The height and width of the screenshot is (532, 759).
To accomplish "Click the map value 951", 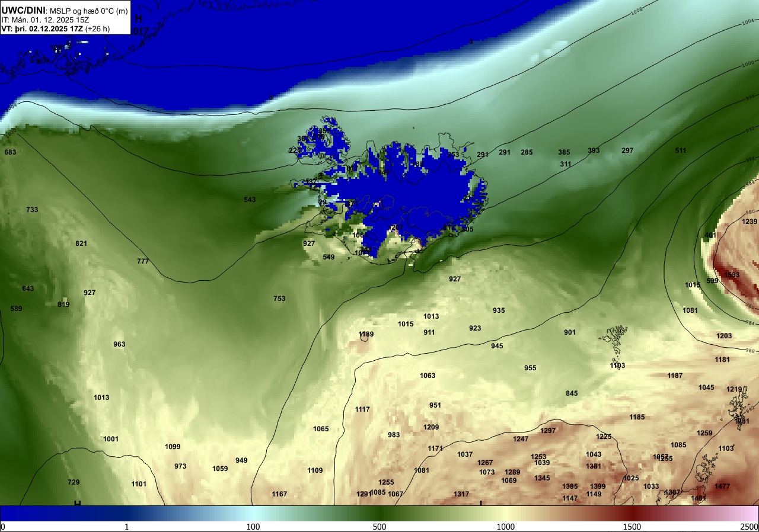I will (435, 405).
